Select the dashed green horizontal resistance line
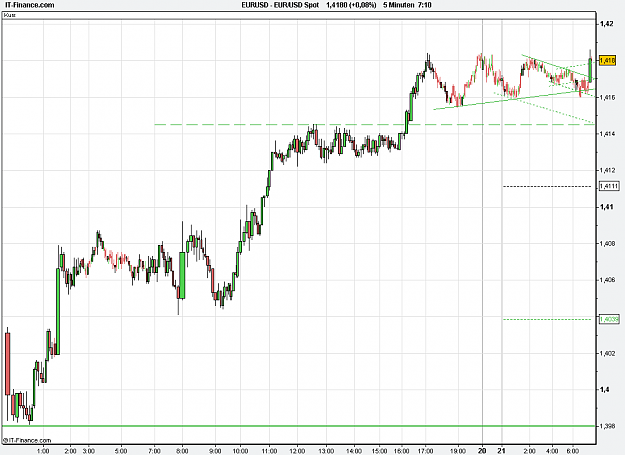Viewport: 625px width, 455px height. 374,124
